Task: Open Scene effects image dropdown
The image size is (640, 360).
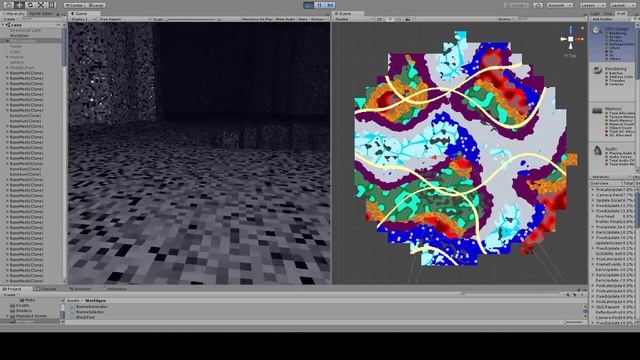Action: [x=409, y=19]
